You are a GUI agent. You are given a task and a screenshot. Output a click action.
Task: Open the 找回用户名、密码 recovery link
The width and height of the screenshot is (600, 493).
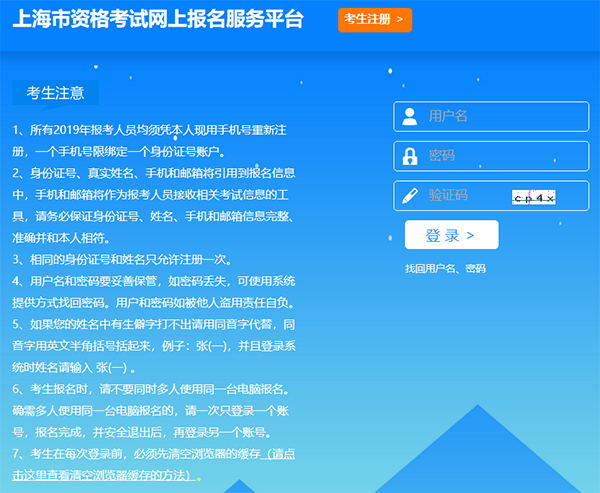tap(445, 269)
